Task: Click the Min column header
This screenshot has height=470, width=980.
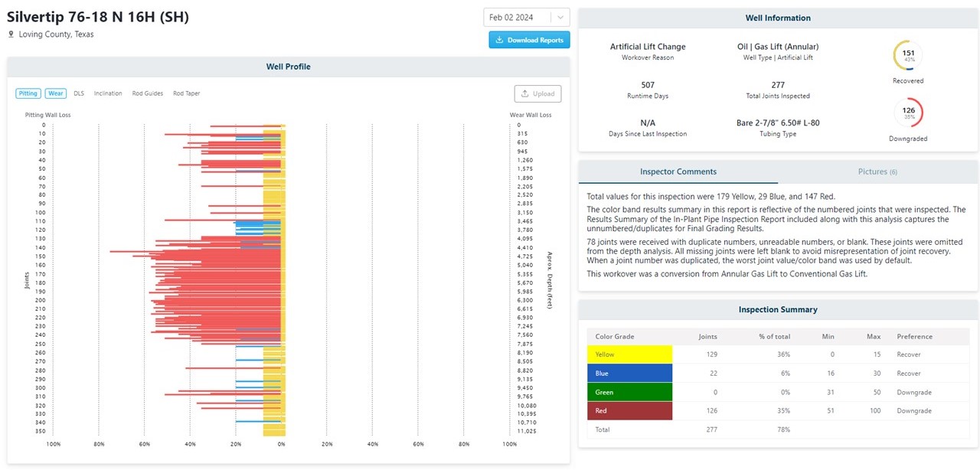Action: point(830,337)
